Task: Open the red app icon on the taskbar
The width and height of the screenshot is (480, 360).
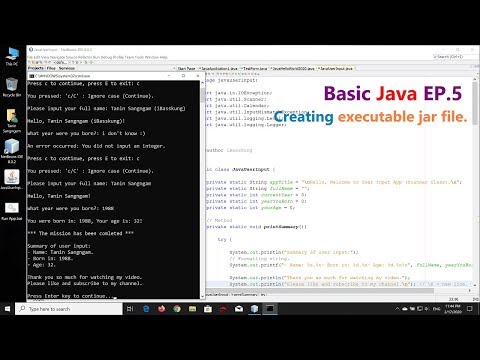Action: [223, 309]
